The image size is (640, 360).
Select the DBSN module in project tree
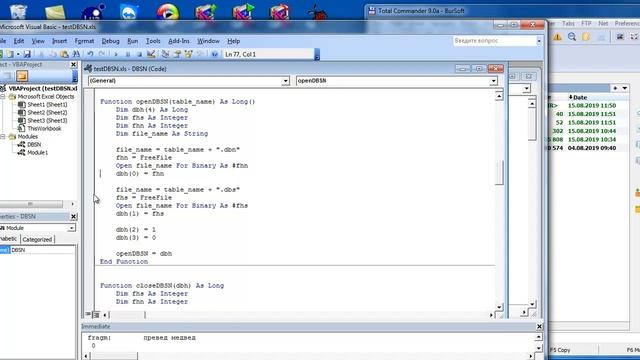click(x=34, y=144)
